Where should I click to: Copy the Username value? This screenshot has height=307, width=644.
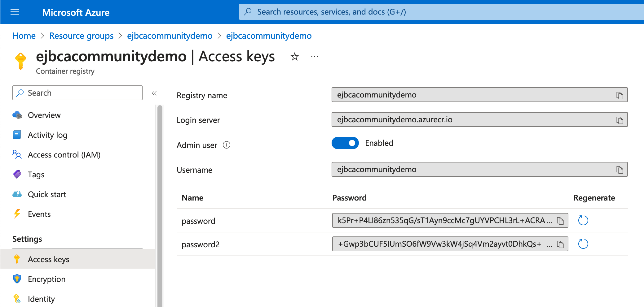620,170
